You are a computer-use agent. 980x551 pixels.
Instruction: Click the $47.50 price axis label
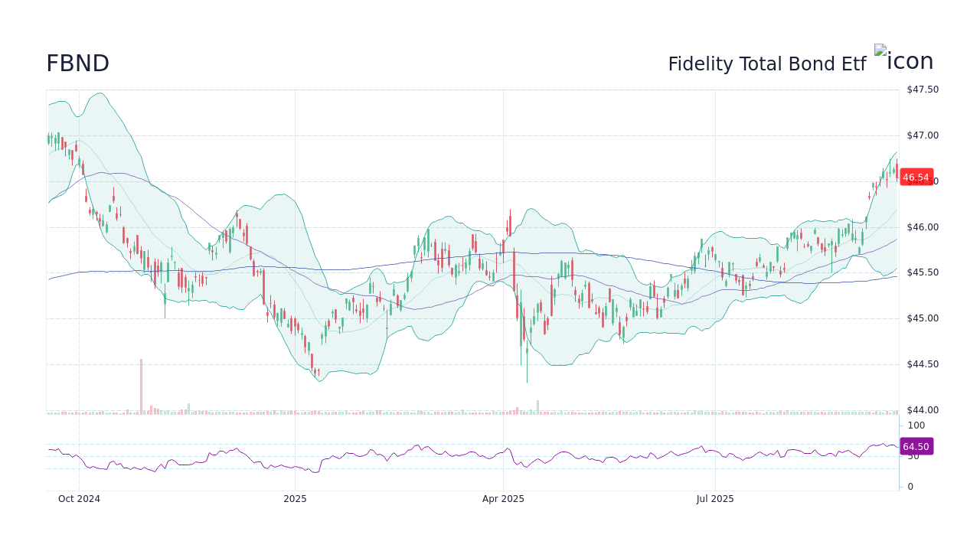(922, 89)
